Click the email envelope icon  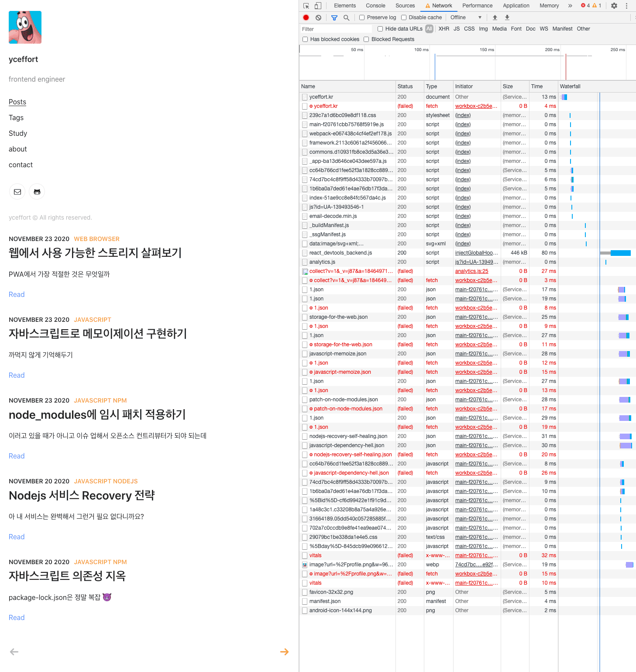(x=17, y=192)
